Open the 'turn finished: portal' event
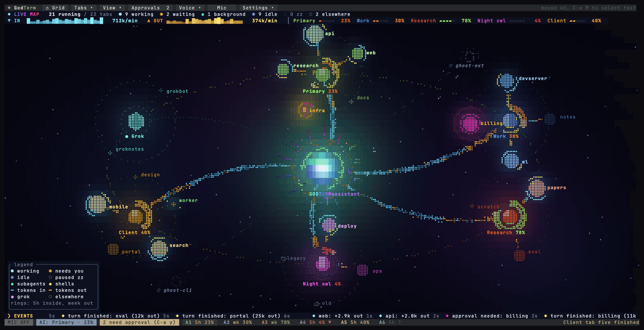644x330 pixels. (x=229, y=316)
